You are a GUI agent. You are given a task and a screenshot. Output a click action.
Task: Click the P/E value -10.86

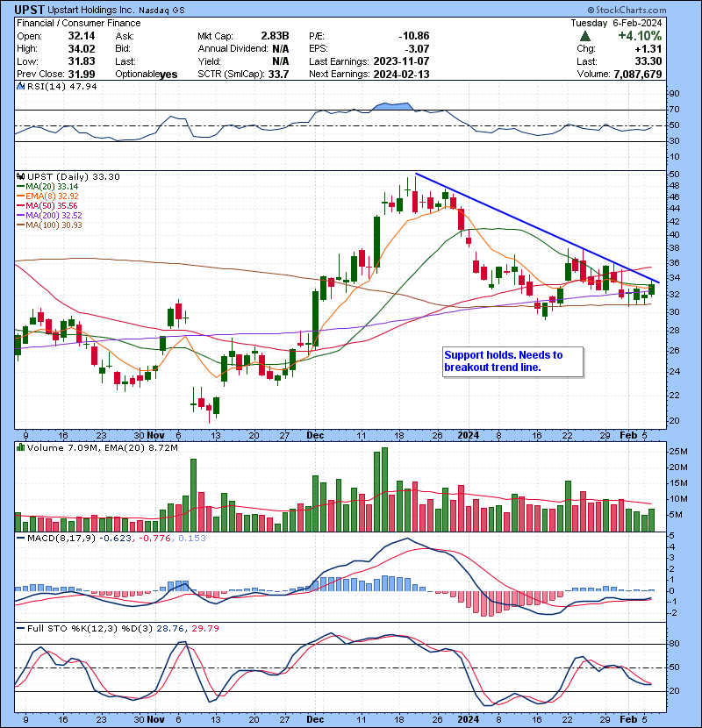414,36
